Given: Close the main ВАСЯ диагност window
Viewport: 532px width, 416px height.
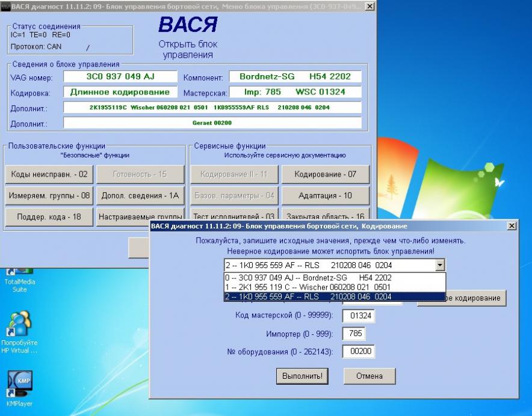Looking at the screenshot, I should click(x=370, y=7).
